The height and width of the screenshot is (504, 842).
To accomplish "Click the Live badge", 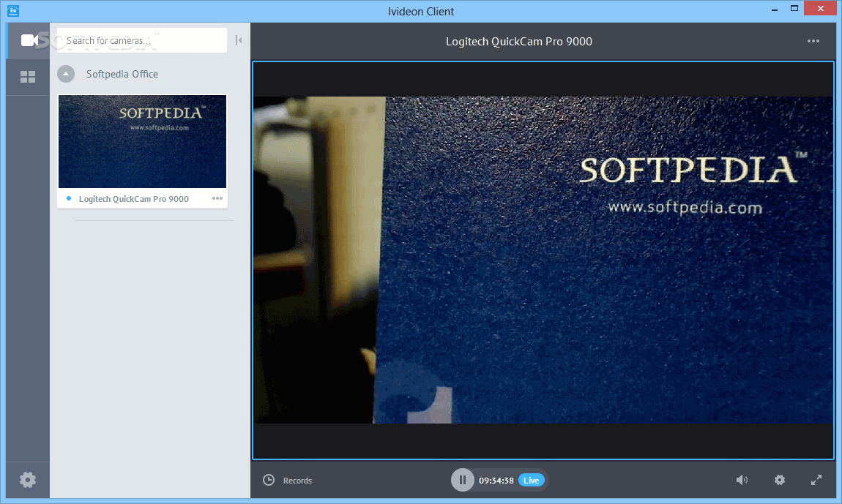I will pyautogui.click(x=531, y=481).
